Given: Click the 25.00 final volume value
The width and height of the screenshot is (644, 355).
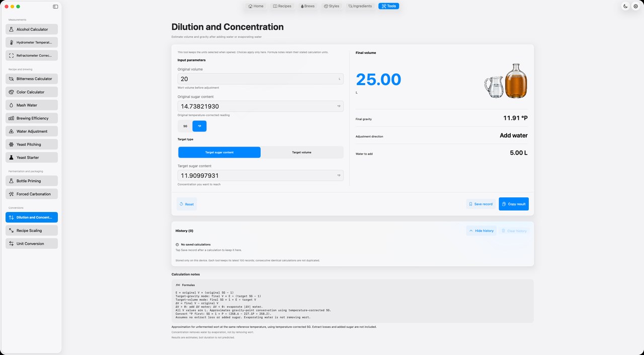Looking at the screenshot, I should coord(378,80).
